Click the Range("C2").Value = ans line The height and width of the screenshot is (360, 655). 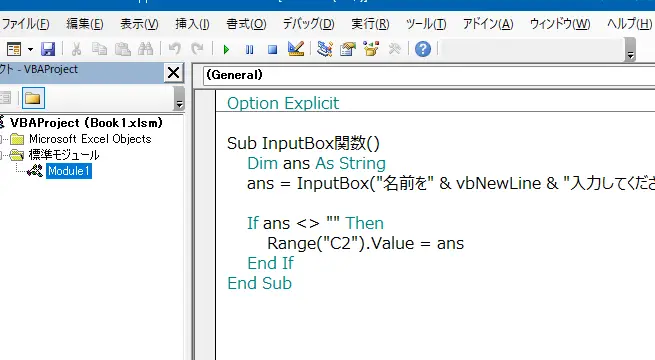point(366,243)
